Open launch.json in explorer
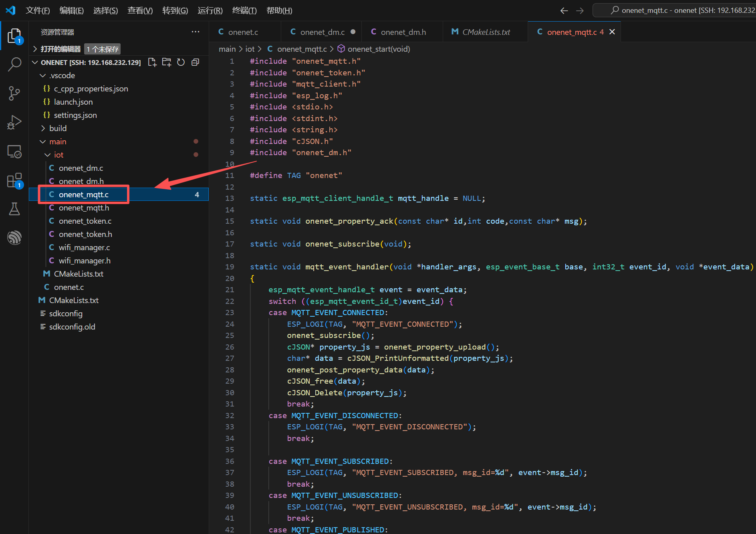 click(73, 102)
